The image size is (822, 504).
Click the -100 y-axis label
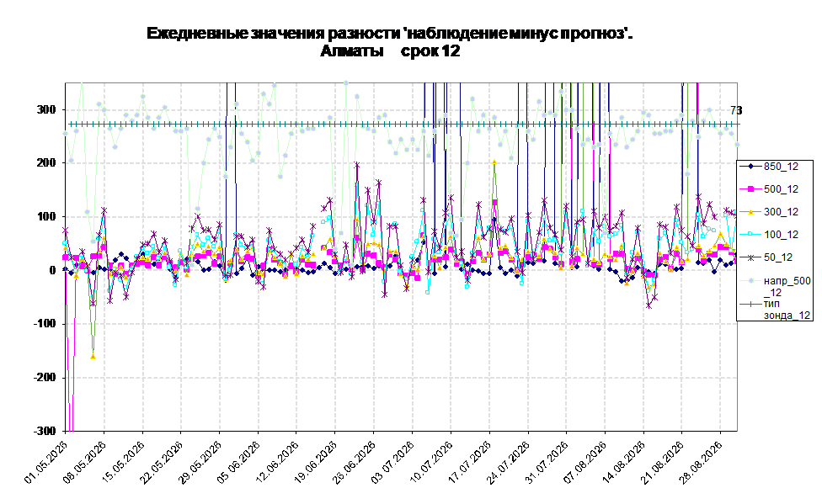tap(44, 324)
